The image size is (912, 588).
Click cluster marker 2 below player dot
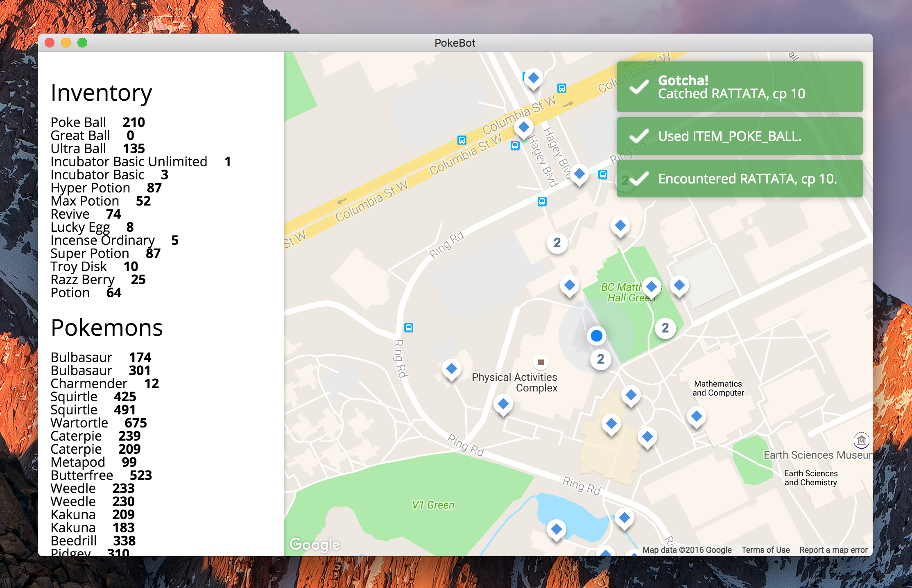pos(600,359)
